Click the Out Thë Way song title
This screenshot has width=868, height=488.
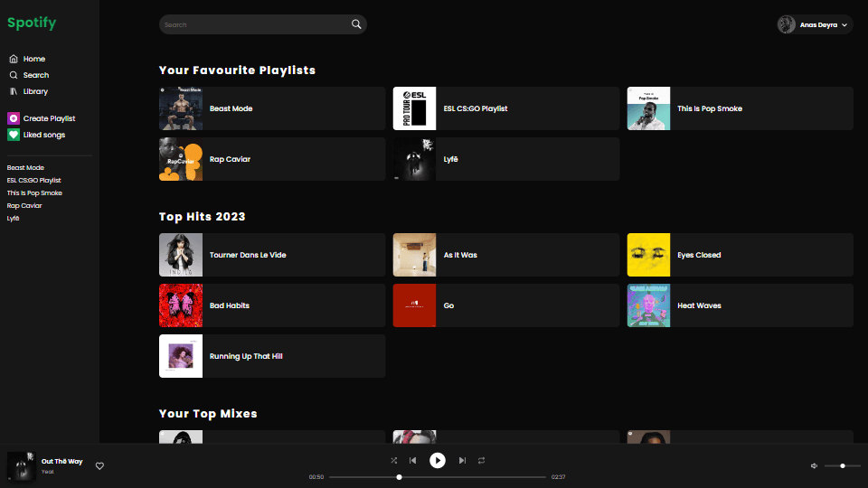point(62,462)
